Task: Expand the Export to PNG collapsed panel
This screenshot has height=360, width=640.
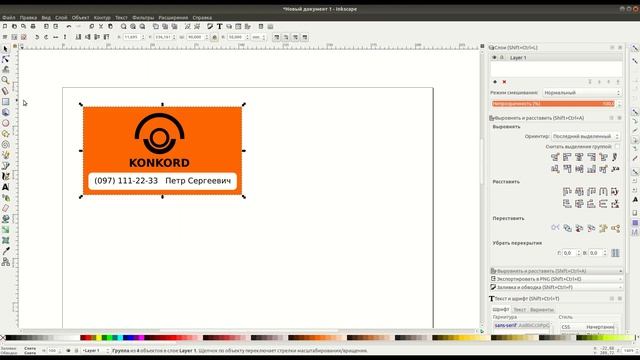Action: [556, 279]
